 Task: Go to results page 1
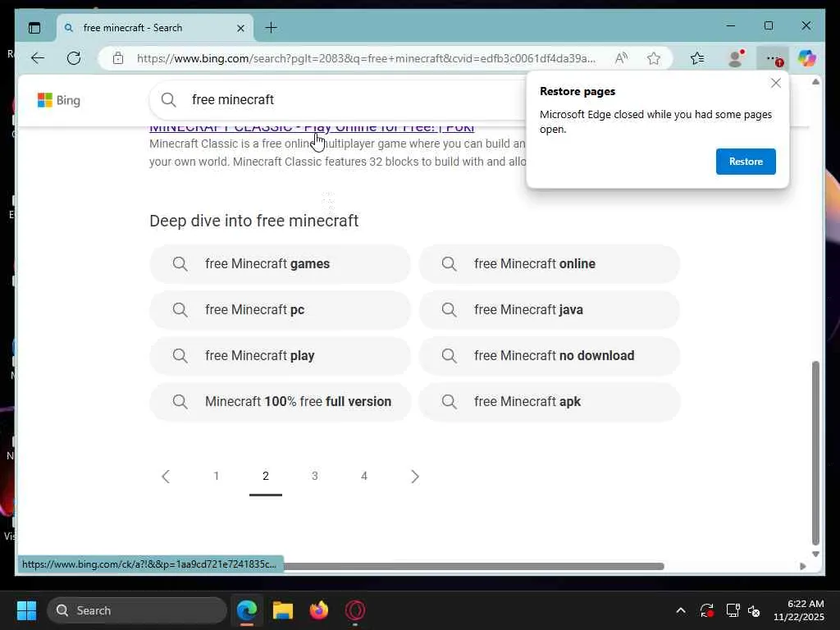[217, 477]
